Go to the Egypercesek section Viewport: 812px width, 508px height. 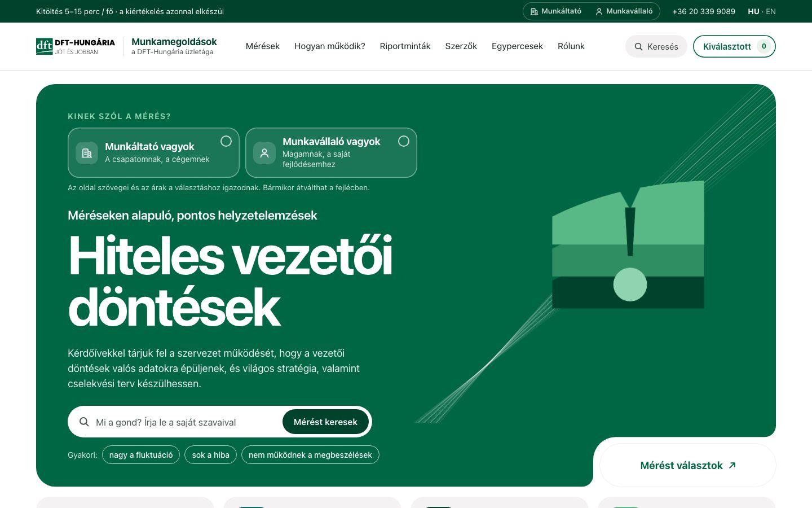pos(517,46)
